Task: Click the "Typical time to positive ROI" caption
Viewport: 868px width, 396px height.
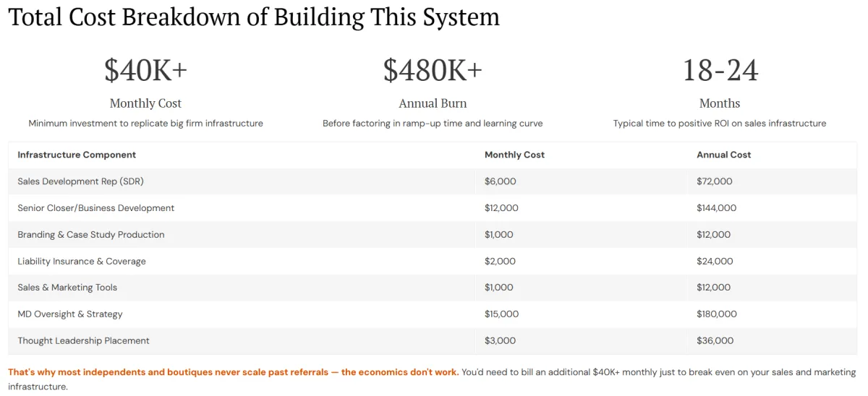Action: [x=720, y=124]
